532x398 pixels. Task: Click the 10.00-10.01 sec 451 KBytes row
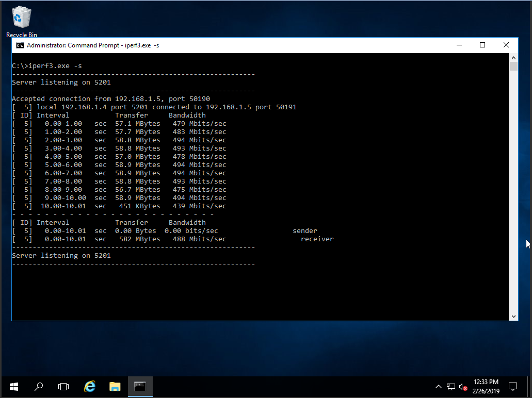click(x=119, y=206)
